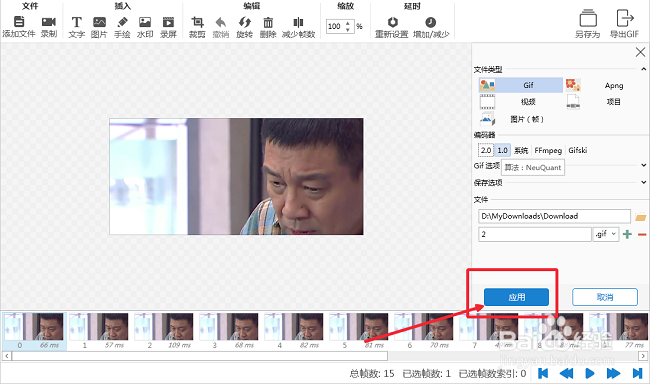Screen dimensions: 650x384
Task: Open the .gif extension dropdown
Action: pyautogui.click(x=606, y=234)
